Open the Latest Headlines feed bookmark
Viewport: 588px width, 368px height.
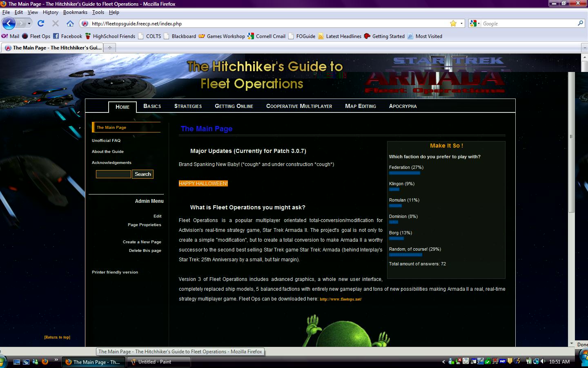[339, 36]
